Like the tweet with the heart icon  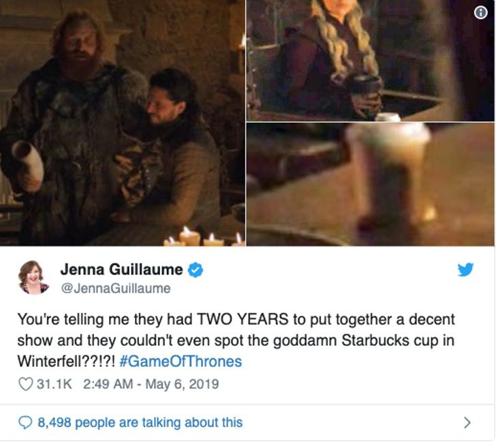click(x=26, y=384)
